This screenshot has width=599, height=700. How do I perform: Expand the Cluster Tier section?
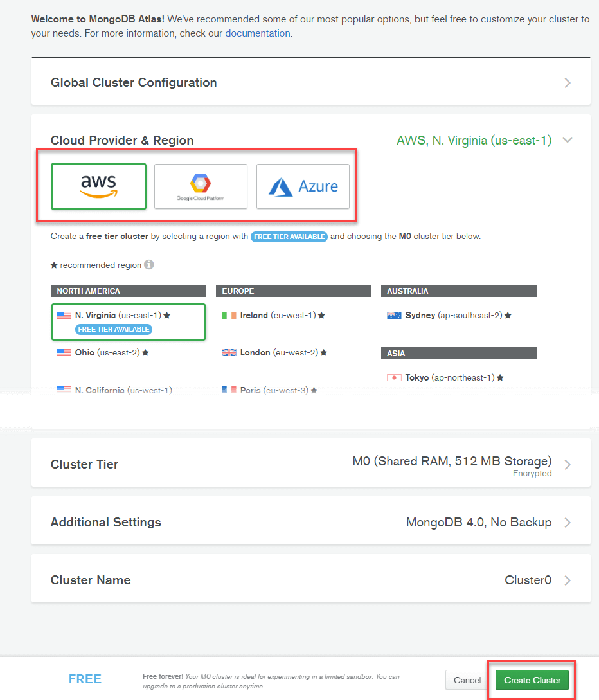pyautogui.click(x=567, y=465)
